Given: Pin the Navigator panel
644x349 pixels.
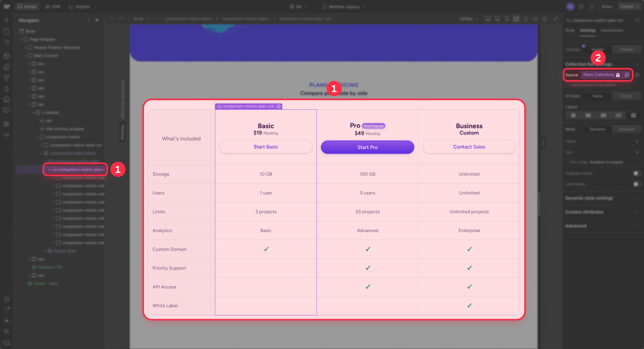Looking at the screenshot, I should pyautogui.click(x=97, y=20).
